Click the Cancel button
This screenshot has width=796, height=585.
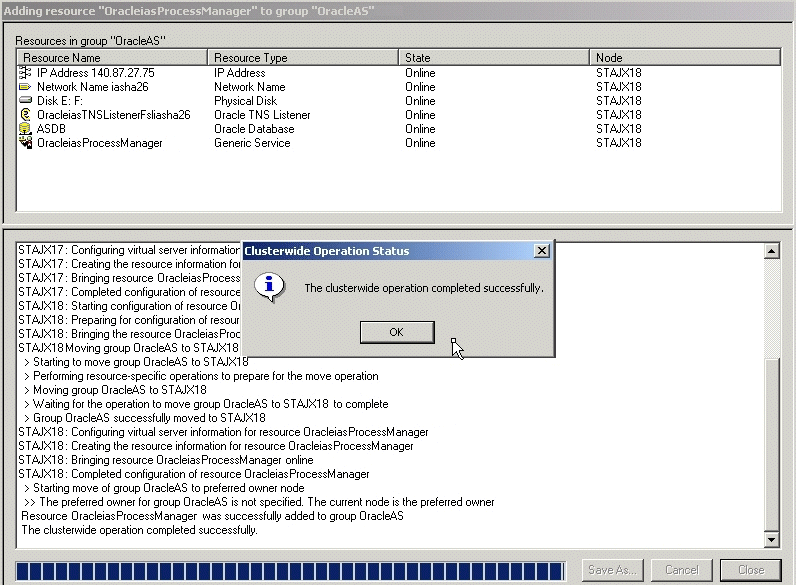pos(682,570)
